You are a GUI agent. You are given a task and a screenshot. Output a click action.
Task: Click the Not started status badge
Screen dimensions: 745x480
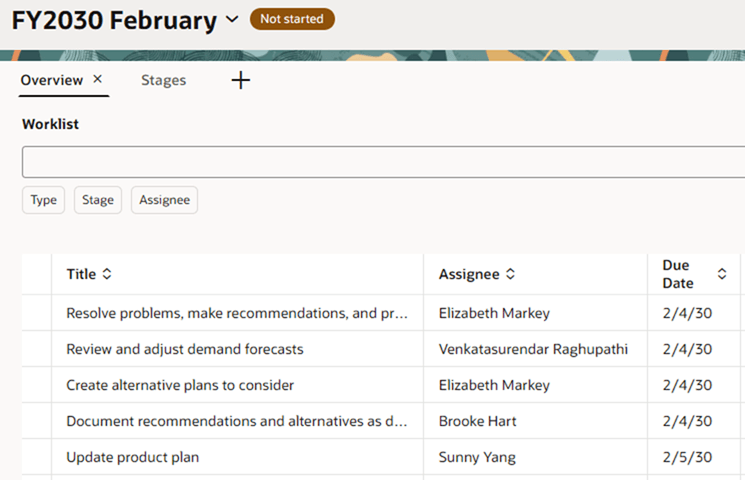pos(292,19)
